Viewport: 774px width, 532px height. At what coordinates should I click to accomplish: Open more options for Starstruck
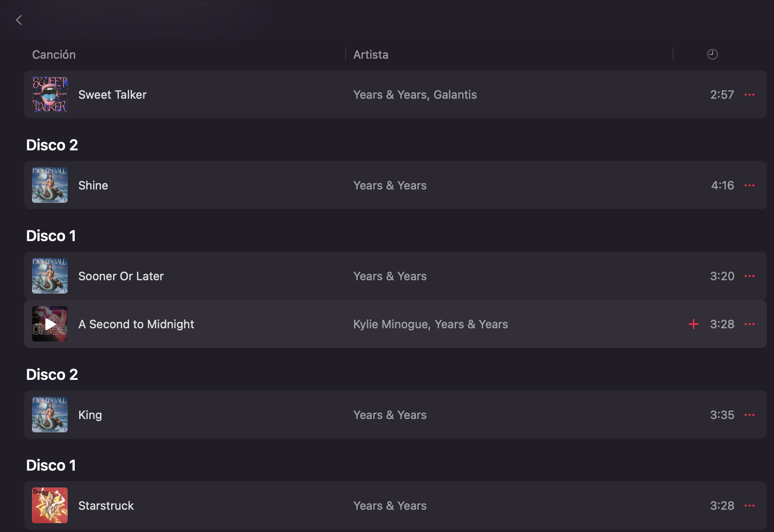pyautogui.click(x=750, y=506)
